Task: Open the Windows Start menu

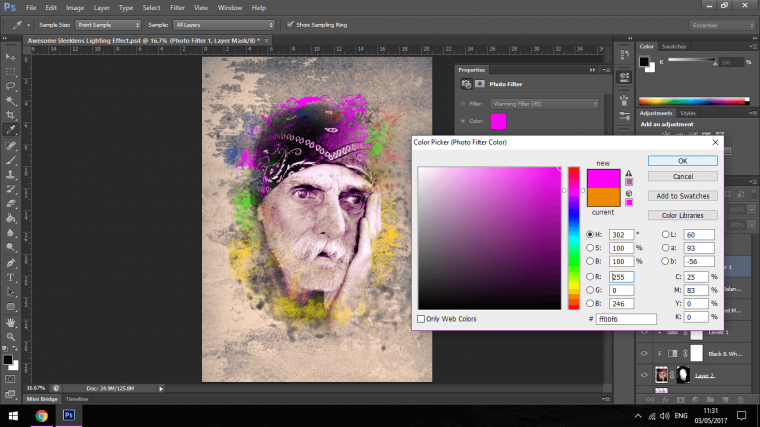Action: (x=13, y=415)
